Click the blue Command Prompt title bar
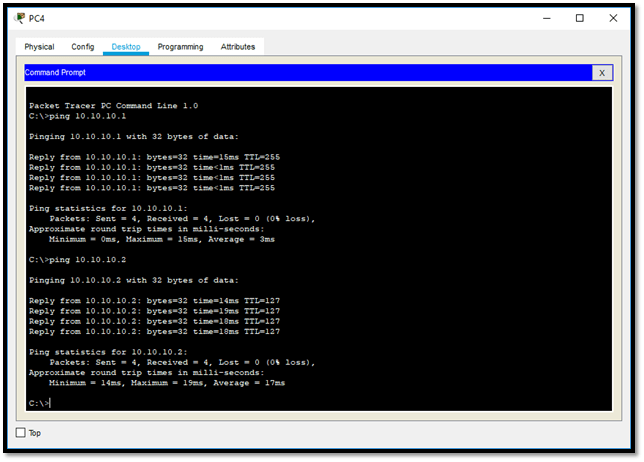This screenshot has width=644, height=462. point(300,73)
